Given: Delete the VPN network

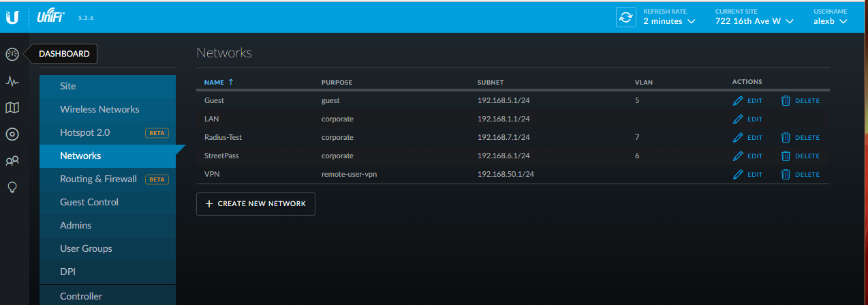Looking at the screenshot, I should [x=800, y=175].
